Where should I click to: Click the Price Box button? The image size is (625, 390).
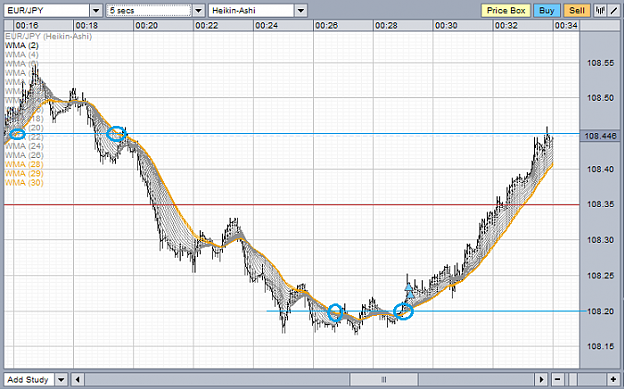point(506,11)
